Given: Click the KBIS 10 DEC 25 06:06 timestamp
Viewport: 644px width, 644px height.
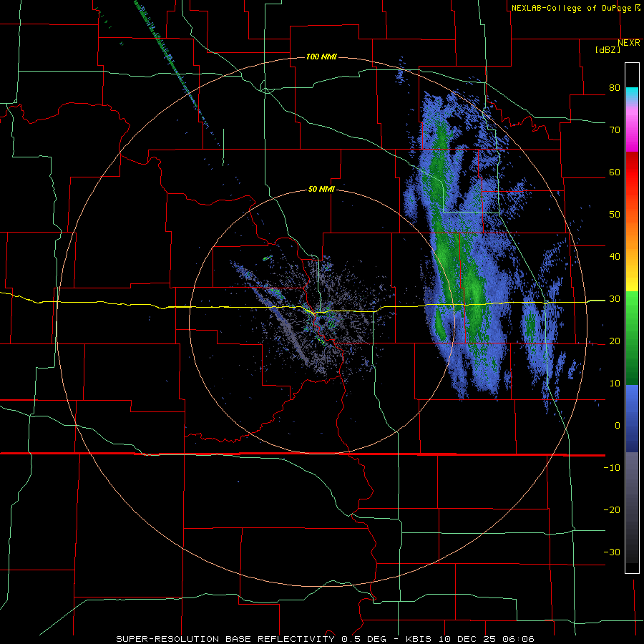Looking at the screenshot, I should click(470, 639).
